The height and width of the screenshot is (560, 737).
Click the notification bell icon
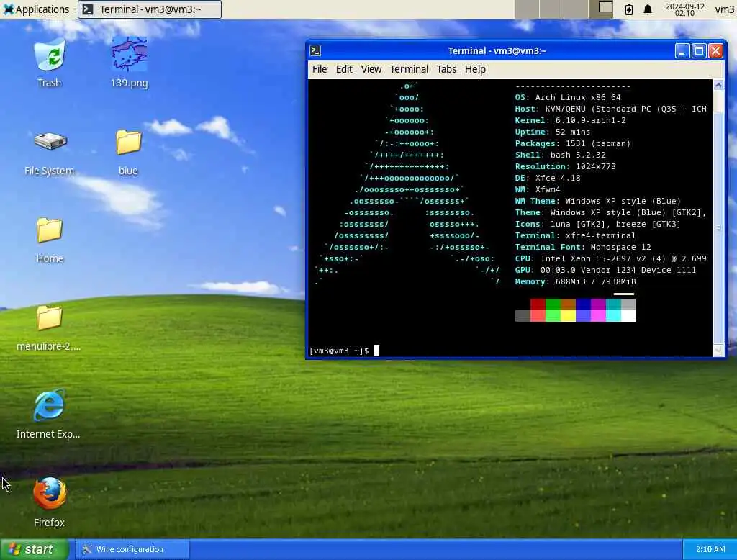coord(648,9)
